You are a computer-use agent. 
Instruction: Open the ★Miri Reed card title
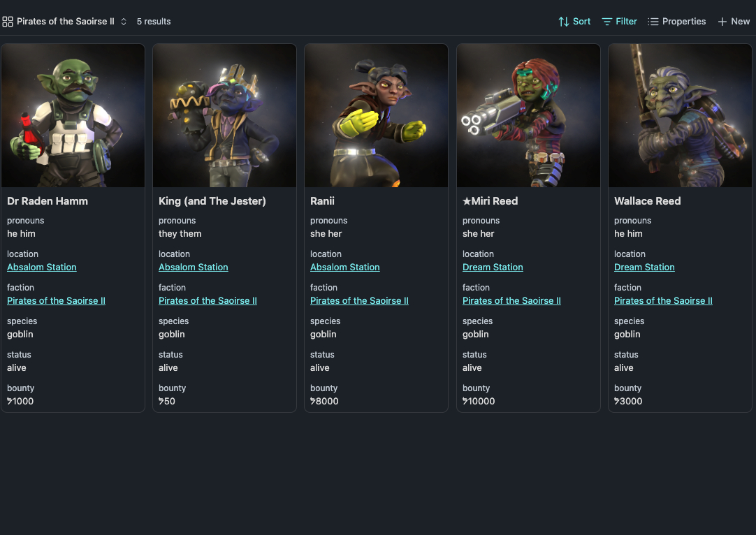(x=490, y=201)
